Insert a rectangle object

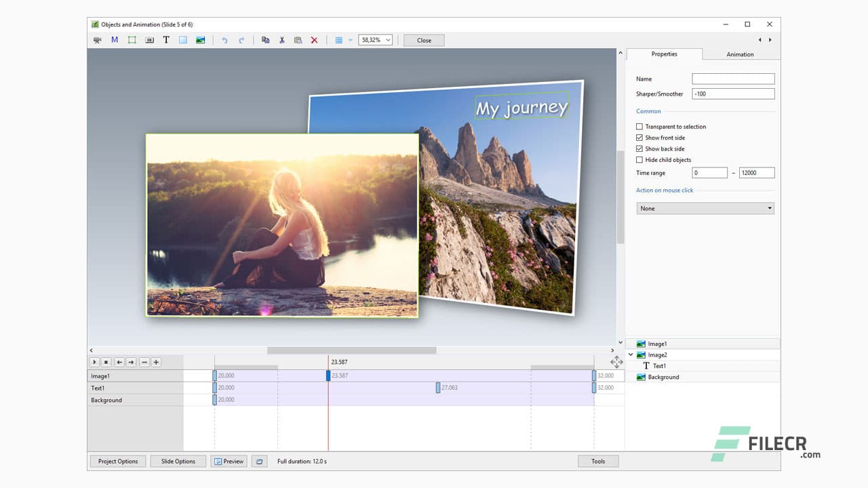pyautogui.click(x=182, y=40)
